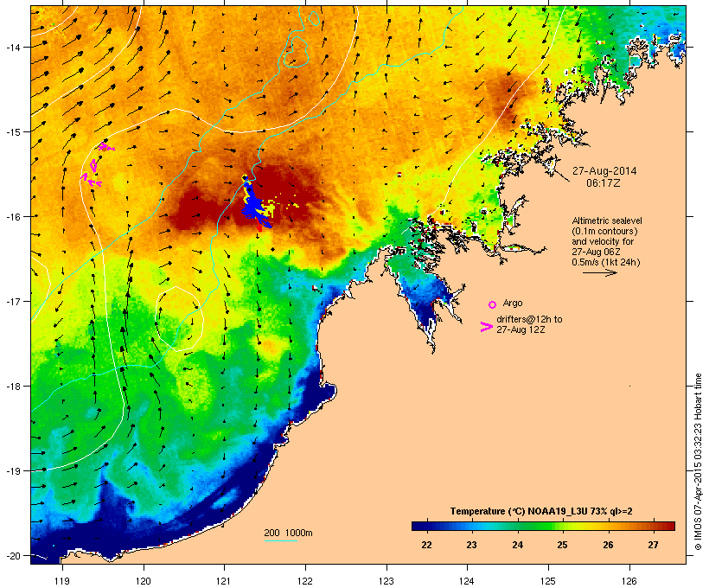
Task: Click colorbar tick label 24
Action: pos(517,545)
